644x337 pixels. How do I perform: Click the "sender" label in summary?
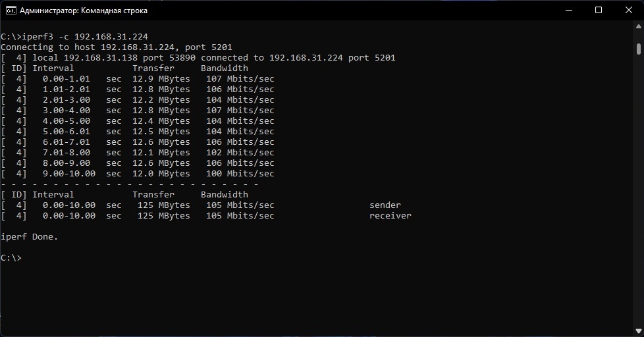385,205
